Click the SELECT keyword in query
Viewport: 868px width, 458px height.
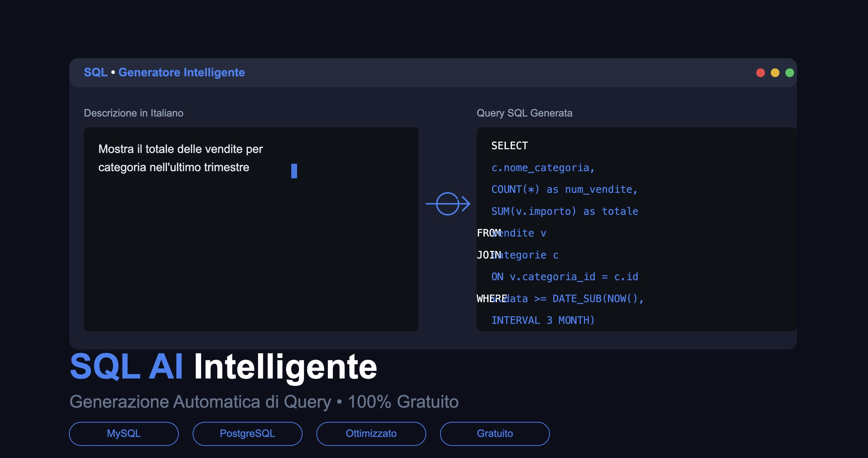[509, 146]
